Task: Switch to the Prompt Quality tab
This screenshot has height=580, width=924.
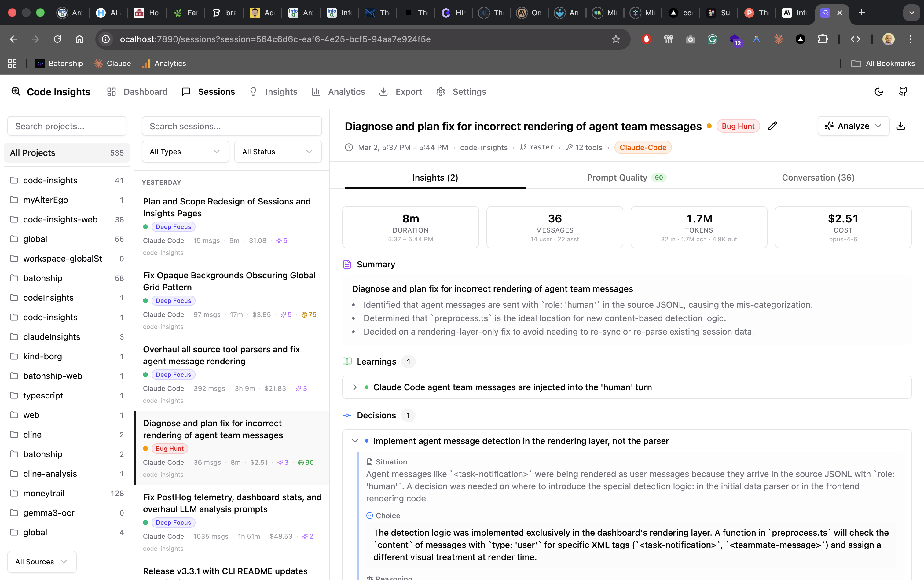Action: tap(625, 177)
